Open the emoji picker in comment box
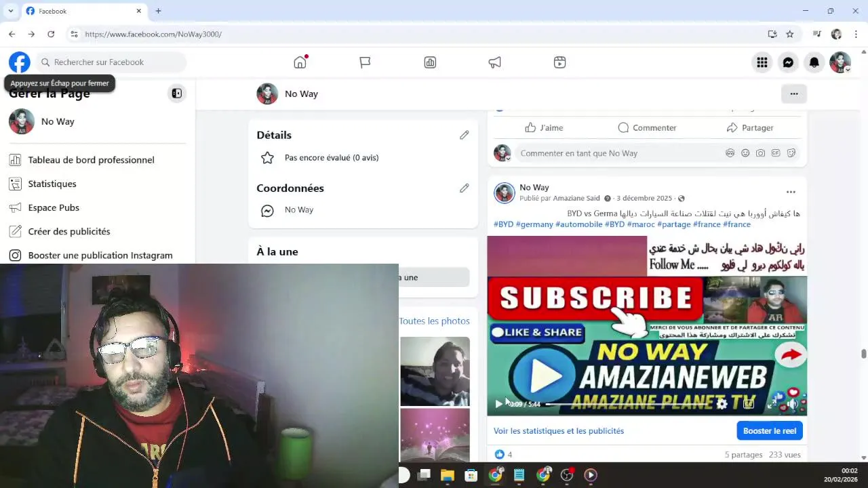The height and width of the screenshot is (488, 868). click(745, 153)
